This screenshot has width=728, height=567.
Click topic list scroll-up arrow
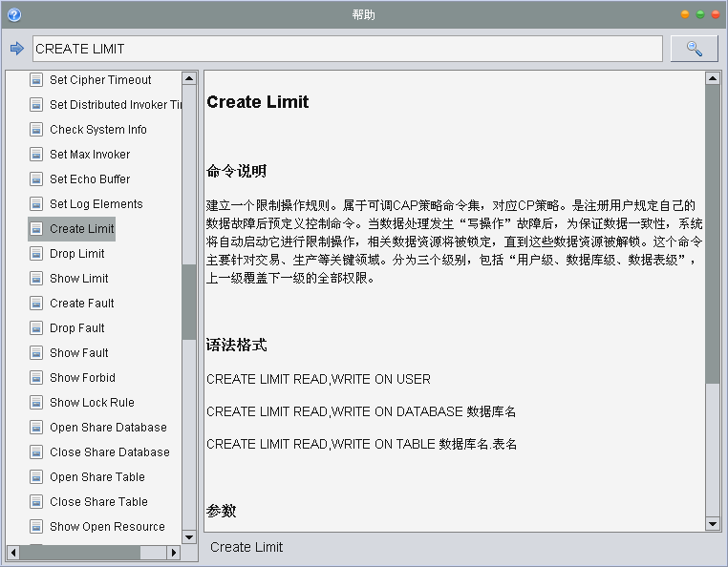(189, 78)
